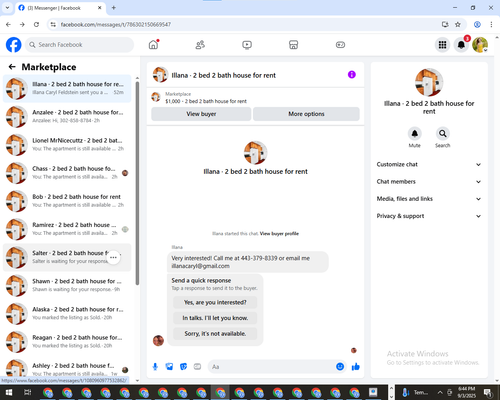
Task: Open the Shawn conversation
Action: point(67,285)
